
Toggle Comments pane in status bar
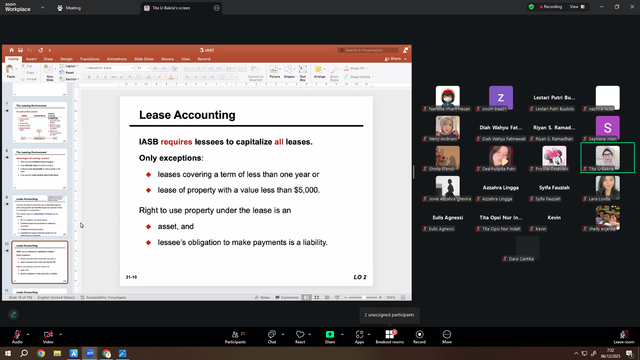pos(287,298)
